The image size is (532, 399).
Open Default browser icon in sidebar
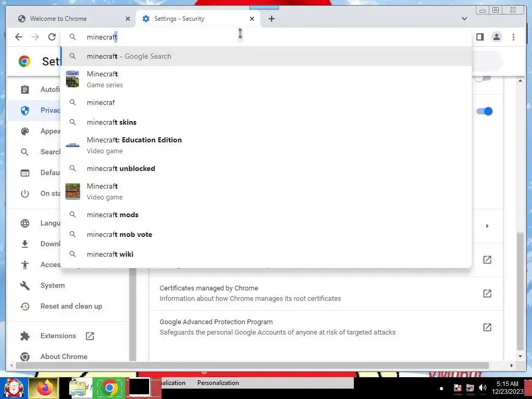coord(25,172)
